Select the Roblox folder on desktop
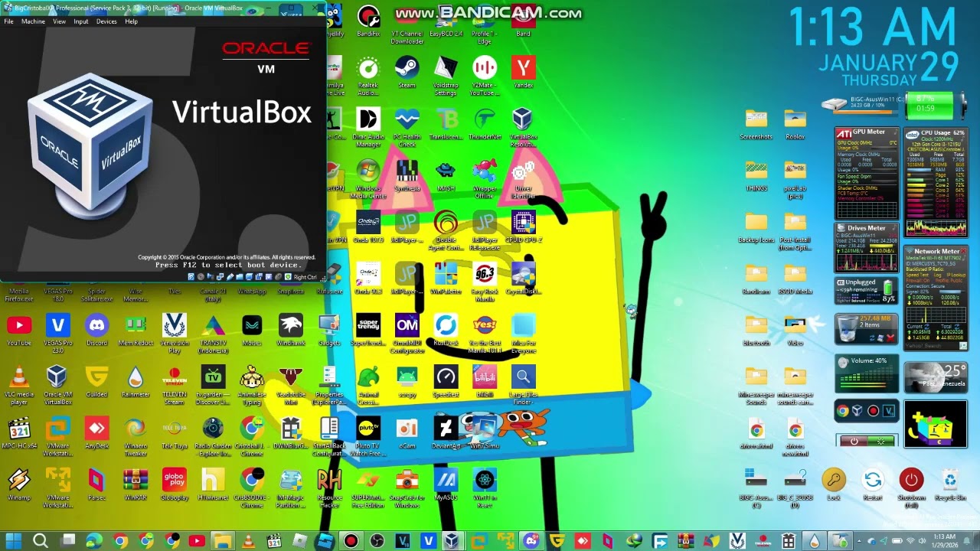 click(795, 124)
